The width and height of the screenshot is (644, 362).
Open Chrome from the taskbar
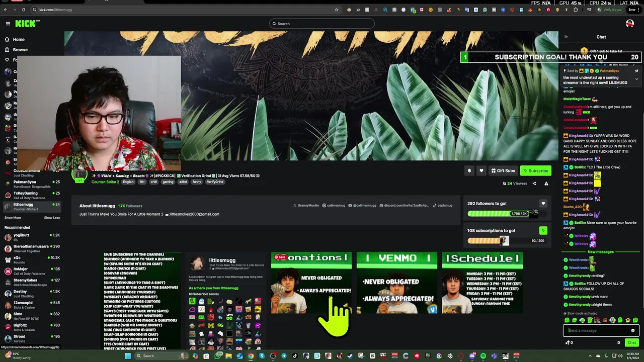251,356
